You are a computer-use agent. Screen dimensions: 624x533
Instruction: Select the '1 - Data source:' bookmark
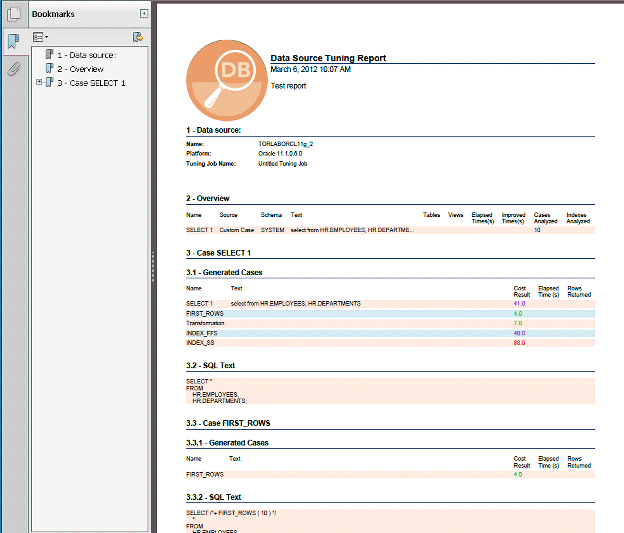(x=87, y=55)
